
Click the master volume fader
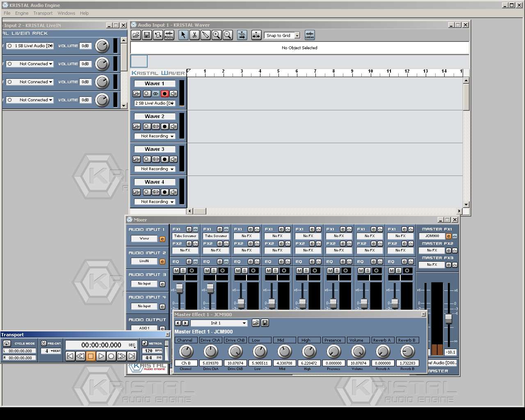pyautogui.click(x=449, y=318)
